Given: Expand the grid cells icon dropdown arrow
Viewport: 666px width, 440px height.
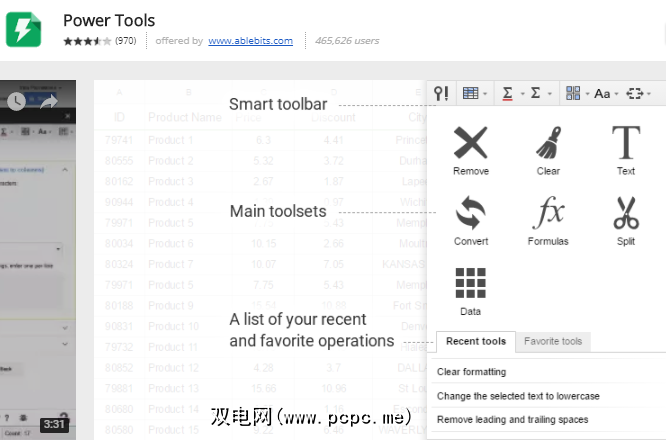Looking at the screenshot, I should tap(587, 94).
